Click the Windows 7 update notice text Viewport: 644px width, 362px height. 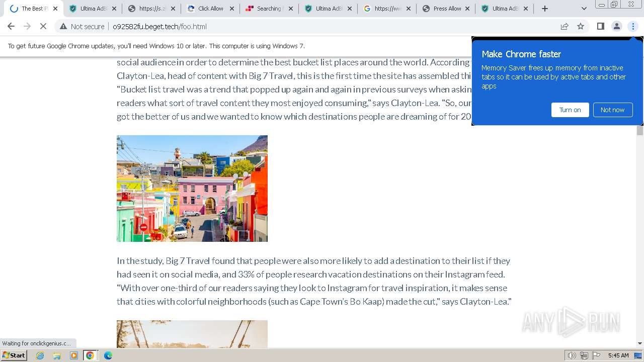pos(156,46)
